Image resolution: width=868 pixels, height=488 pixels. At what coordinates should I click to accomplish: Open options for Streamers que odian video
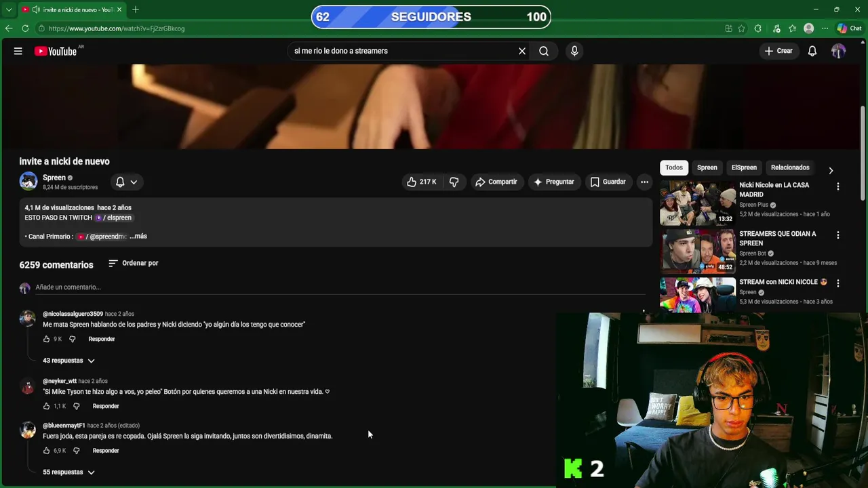coord(838,235)
